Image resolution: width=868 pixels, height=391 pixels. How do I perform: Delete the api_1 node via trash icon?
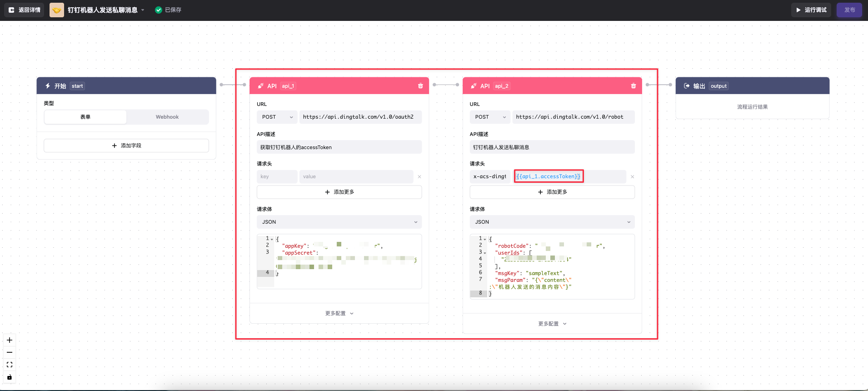point(420,86)
